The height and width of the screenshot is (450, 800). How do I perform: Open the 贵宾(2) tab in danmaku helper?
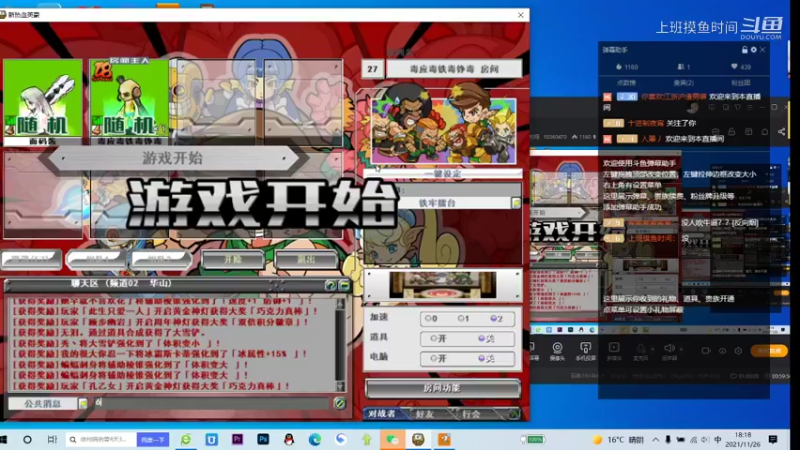(x=683, y=83)
